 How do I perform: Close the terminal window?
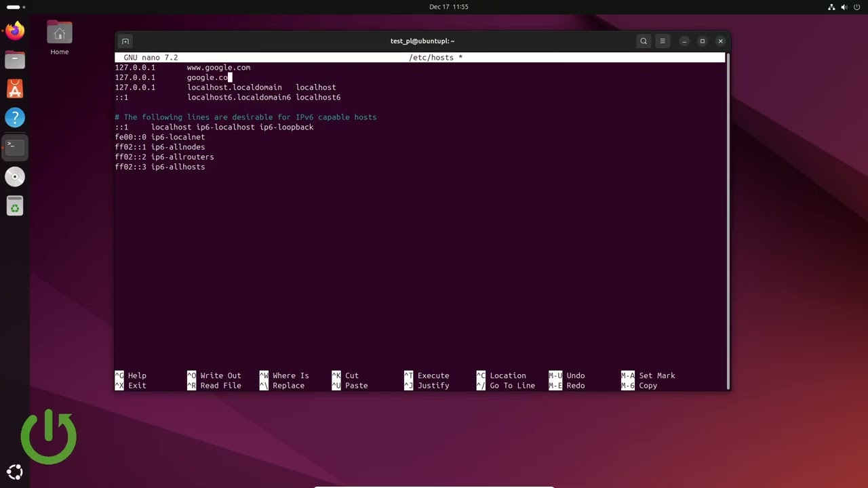click(721, 41)
